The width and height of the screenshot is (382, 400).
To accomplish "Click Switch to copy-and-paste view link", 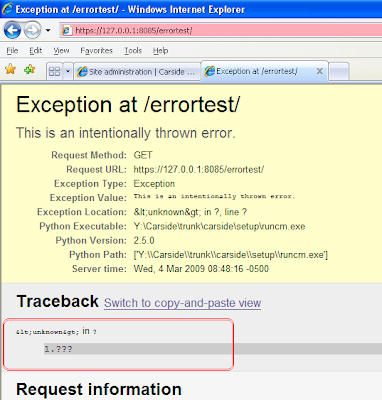I will pyautogui.click(x=182, y=303).
